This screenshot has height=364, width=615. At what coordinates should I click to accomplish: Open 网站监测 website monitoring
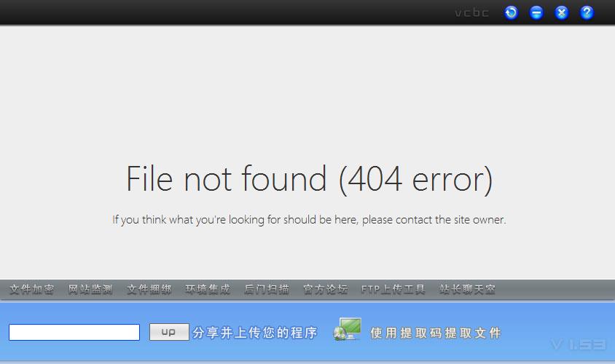click(90, 290)
